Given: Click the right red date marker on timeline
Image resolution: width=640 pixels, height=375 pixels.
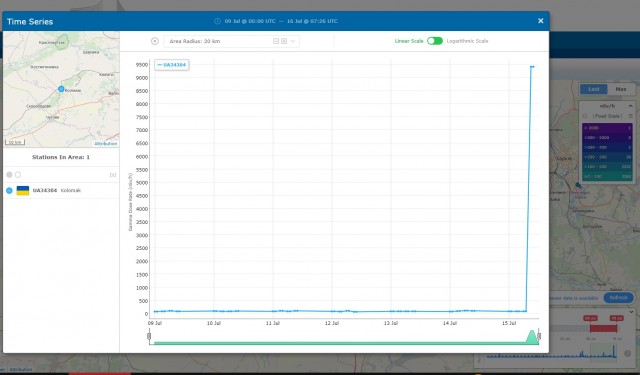Looking at the screenshot, I should click(616, 318).
